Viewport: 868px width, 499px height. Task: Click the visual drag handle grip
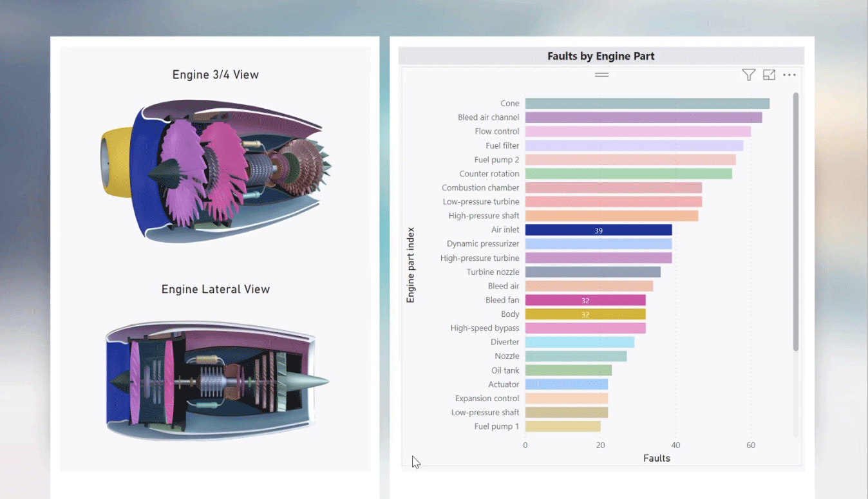[601, 75]
